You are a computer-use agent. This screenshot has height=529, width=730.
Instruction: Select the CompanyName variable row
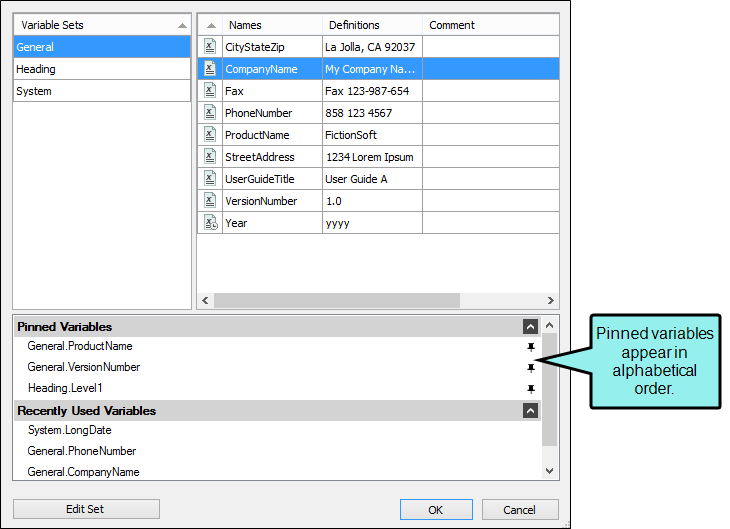(x=379, y=69)
